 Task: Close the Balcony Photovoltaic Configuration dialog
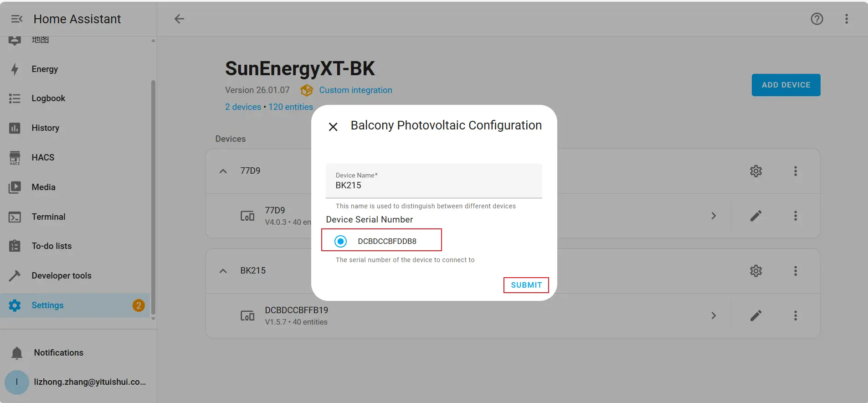[x=333, y=127]
